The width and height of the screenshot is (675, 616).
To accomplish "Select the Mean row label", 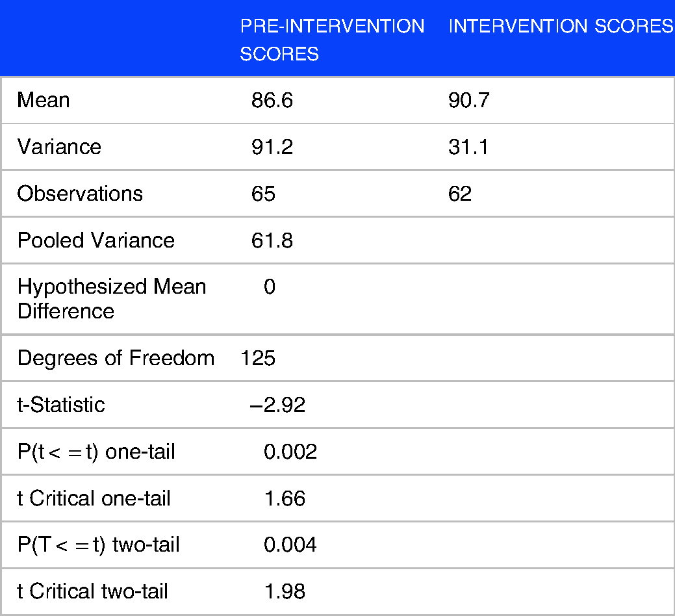I will [44, 100].
